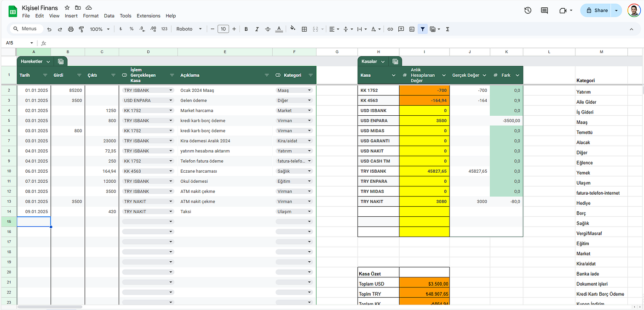
Task: Open the vertical align dropdown
Action: click(x=348, y=29)
